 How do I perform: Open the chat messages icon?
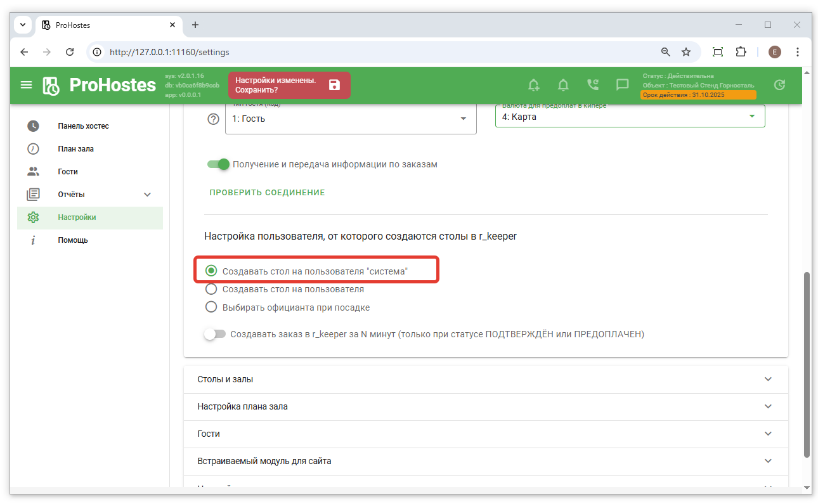622,85
